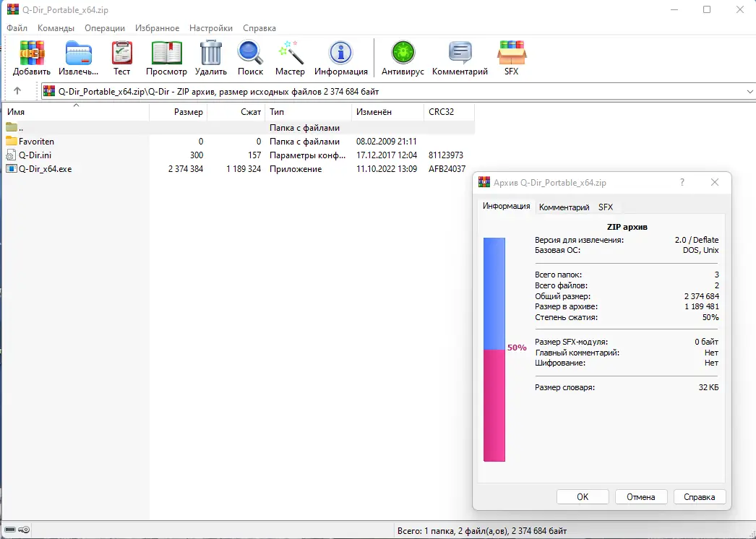Expand the address bar dropdown arrow
756x539 pixels.
[x=749, y=92]
